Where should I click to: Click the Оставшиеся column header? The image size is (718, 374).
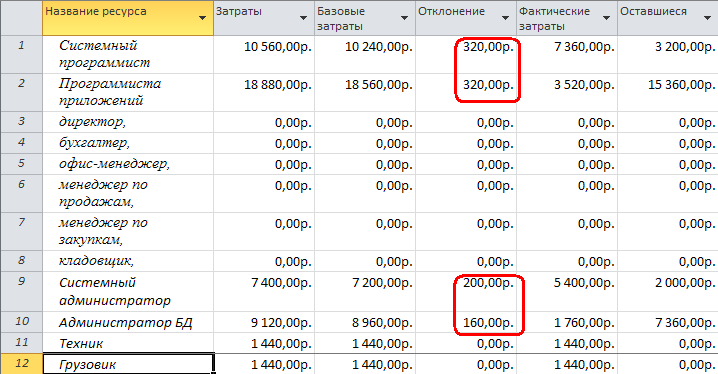[x=668, y=18]
